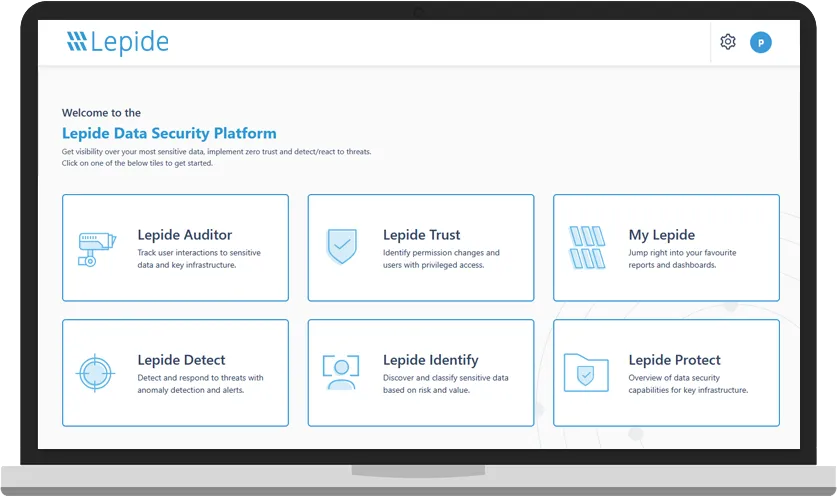Click the 'Lepide Data Security Platform' heading
The height and width of the screenshot is (497, 837).
coord(169,133)
